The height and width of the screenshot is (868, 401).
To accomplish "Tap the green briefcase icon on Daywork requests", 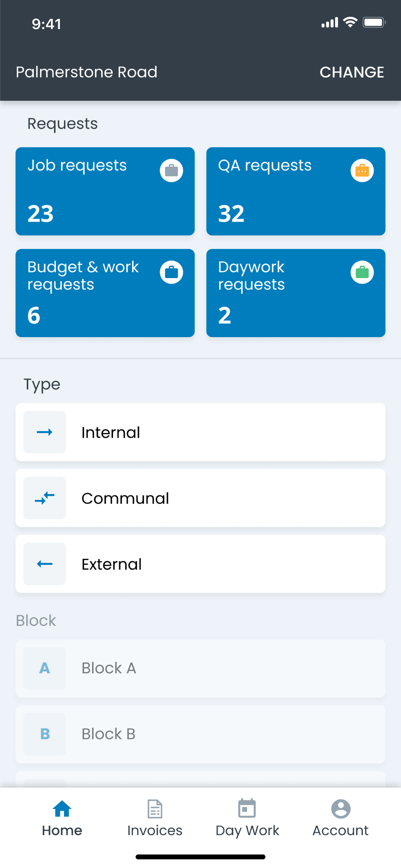I will pos(362,272).
